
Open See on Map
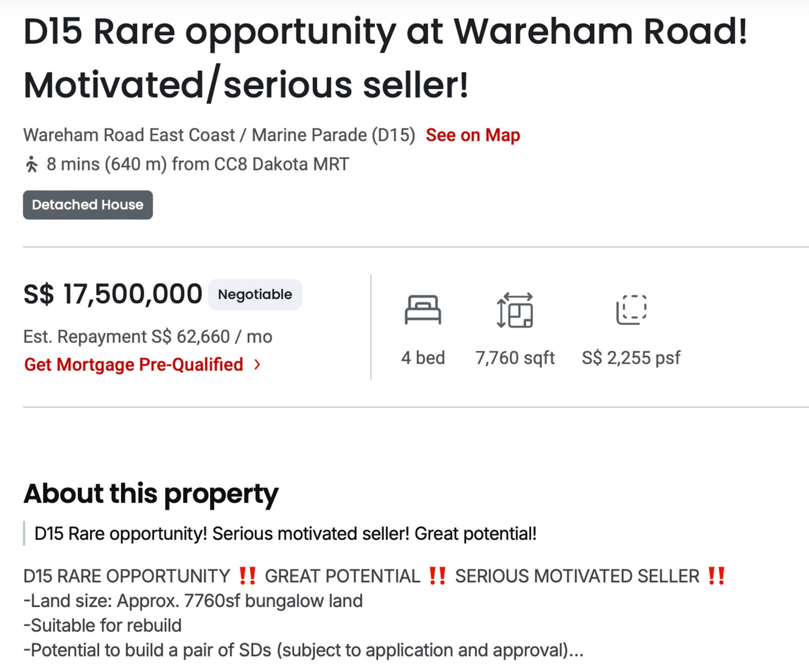tap(472, 135)
